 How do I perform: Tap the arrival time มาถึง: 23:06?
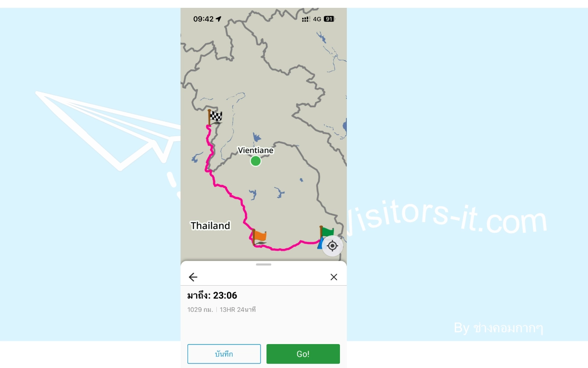(212, 295)
